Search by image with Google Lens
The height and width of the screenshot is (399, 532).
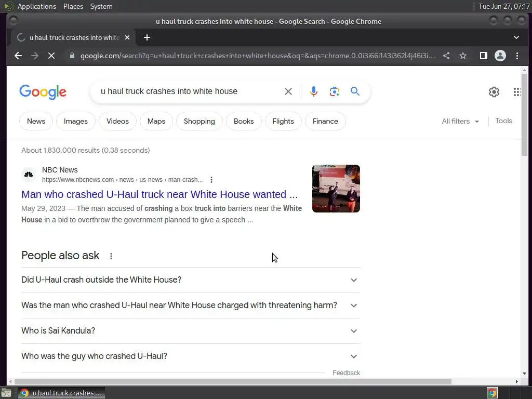coord(335,91)
